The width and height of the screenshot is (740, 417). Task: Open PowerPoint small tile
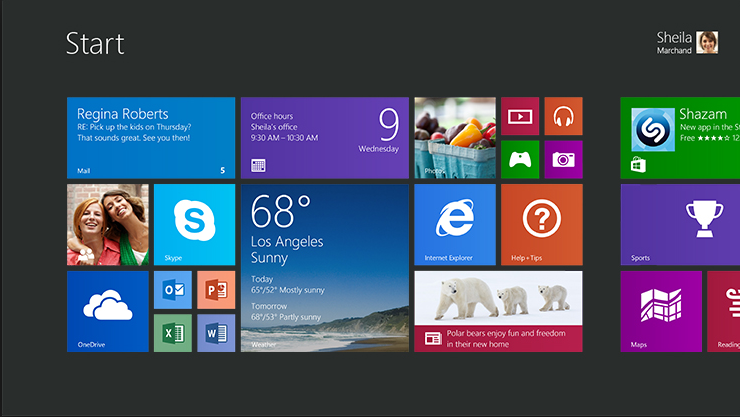(215, 289)
